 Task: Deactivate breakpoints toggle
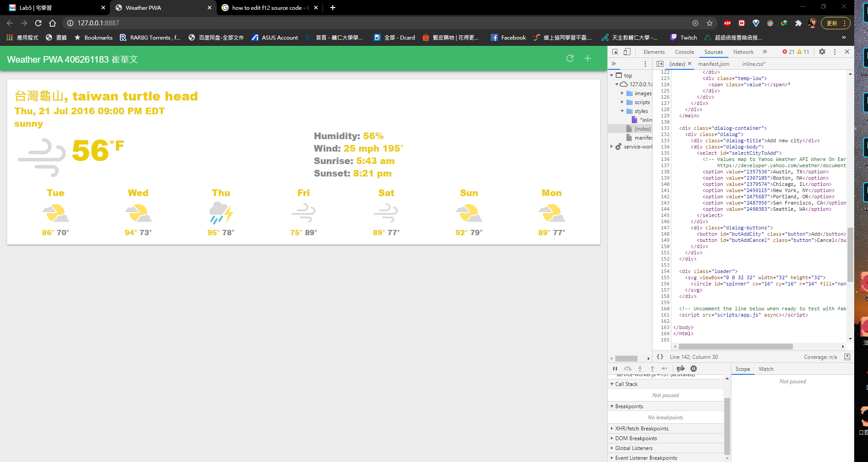(x=681, y=369)
